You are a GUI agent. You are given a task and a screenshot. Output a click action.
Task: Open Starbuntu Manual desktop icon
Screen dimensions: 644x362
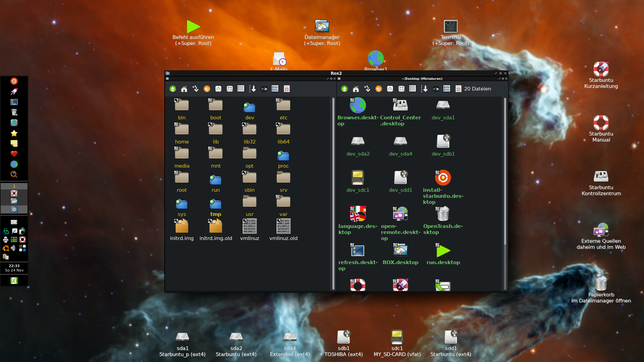[601, 129]
